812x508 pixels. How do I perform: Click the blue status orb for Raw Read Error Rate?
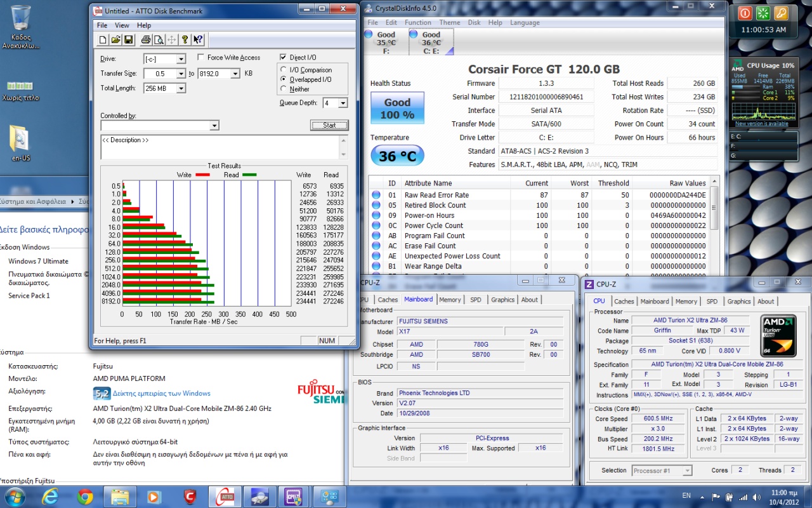(376, 195)
